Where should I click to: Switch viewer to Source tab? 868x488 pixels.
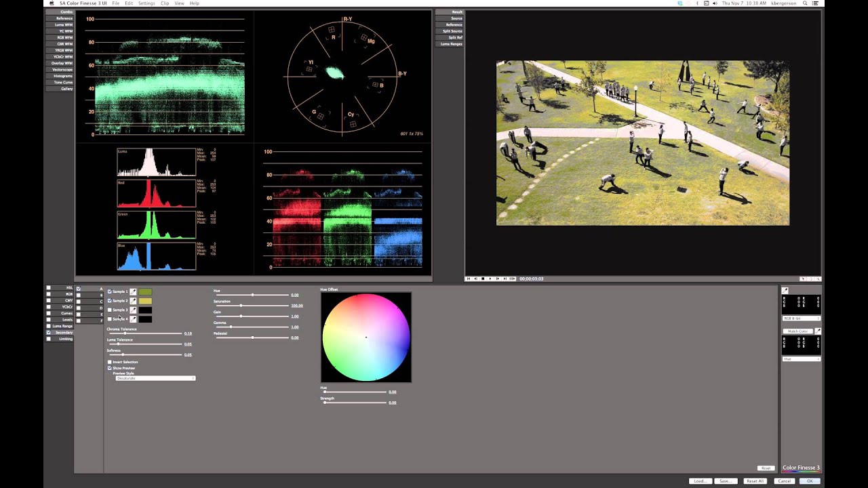[449, 18]
